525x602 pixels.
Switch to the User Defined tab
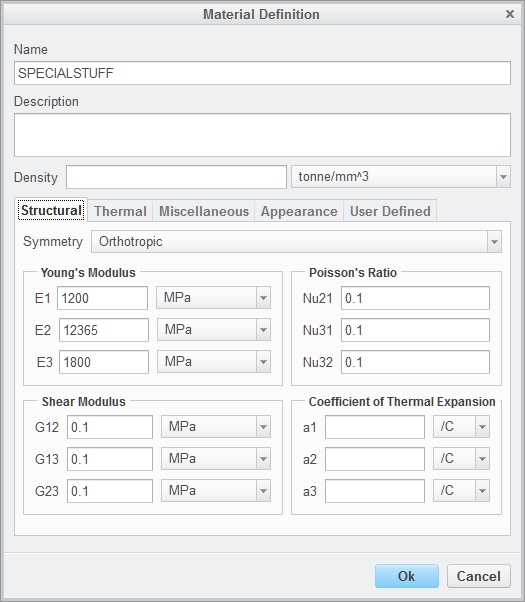[390, 211]
